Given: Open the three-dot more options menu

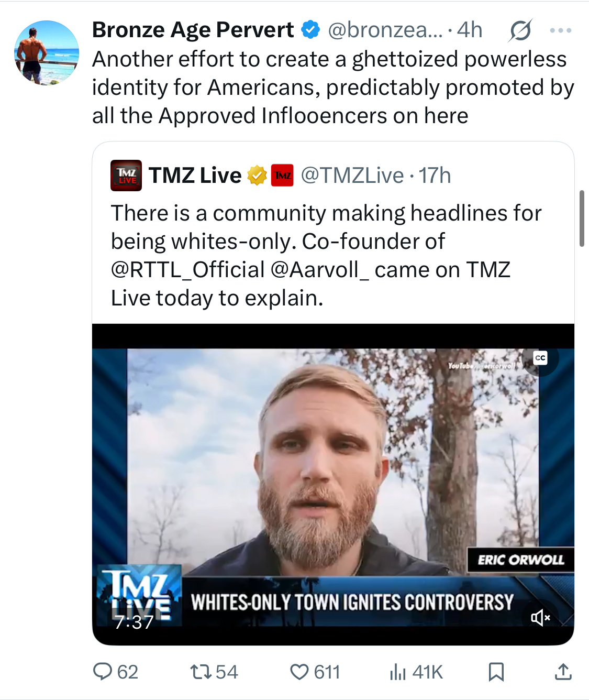Looking at the screenshot, I should click(x=561, y=30).
